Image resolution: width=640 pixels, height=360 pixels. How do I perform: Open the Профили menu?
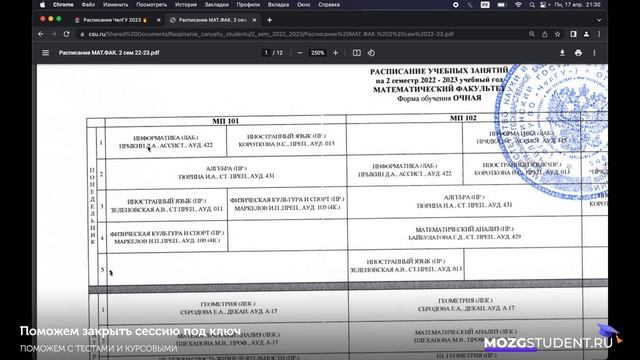[x=248, y=5]
